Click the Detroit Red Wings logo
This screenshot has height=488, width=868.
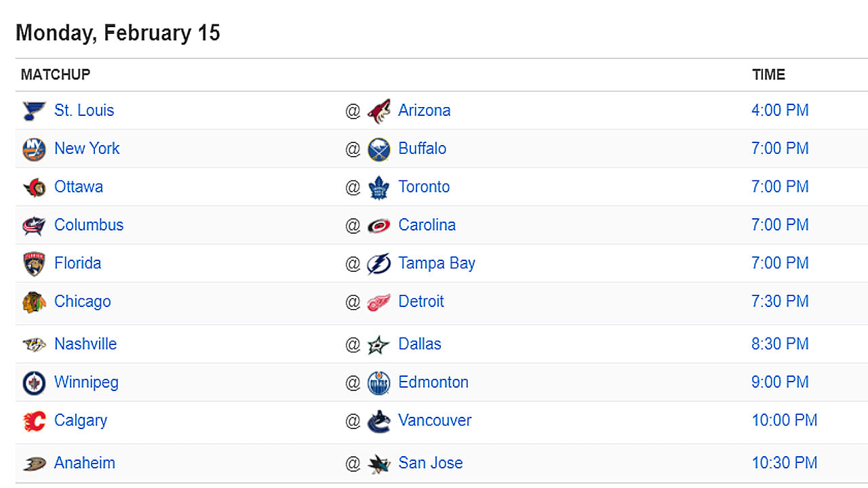pos(379,302)
